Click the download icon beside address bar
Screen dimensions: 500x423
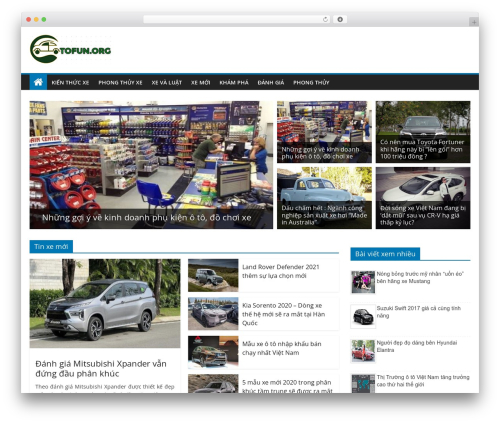tap(340, 19)
